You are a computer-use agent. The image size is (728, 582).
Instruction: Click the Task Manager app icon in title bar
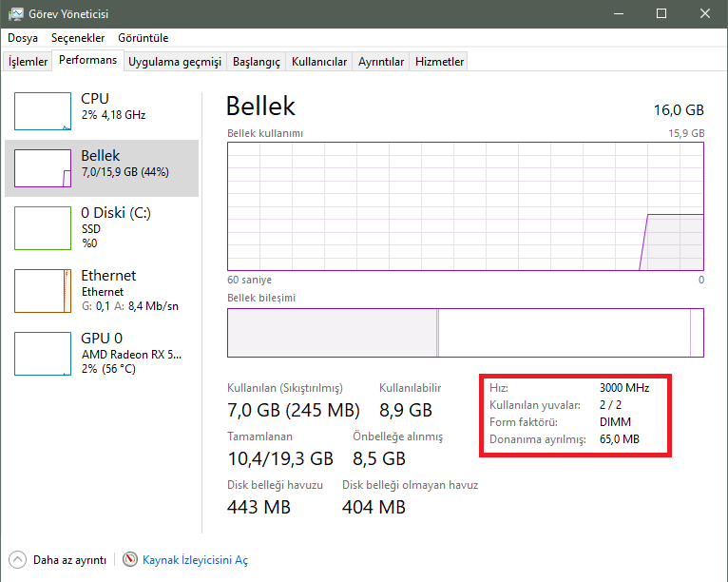pos(16,14)
